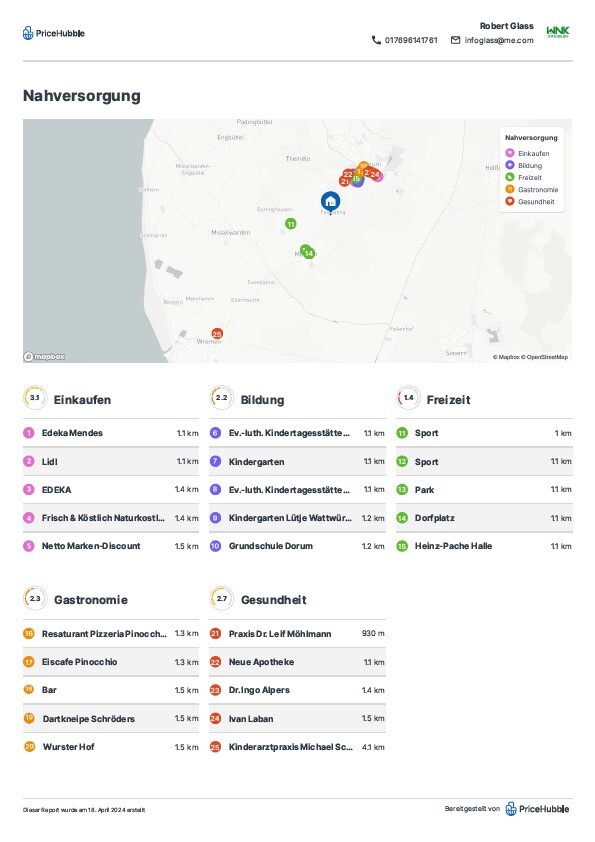Image resolution: width=595 pixels, height=842 pixels.
Task: Click Dr. Ingo Alpers entry
Action: [298, 690]
